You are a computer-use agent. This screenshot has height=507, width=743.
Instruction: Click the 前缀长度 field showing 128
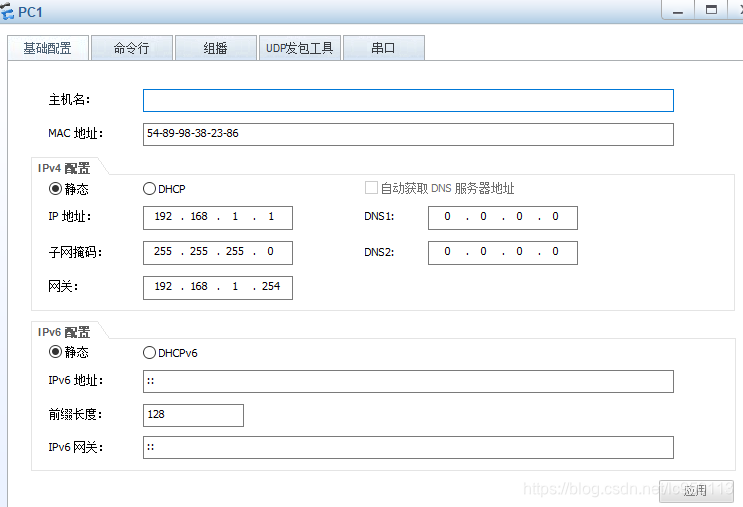[x=193, y=415]
